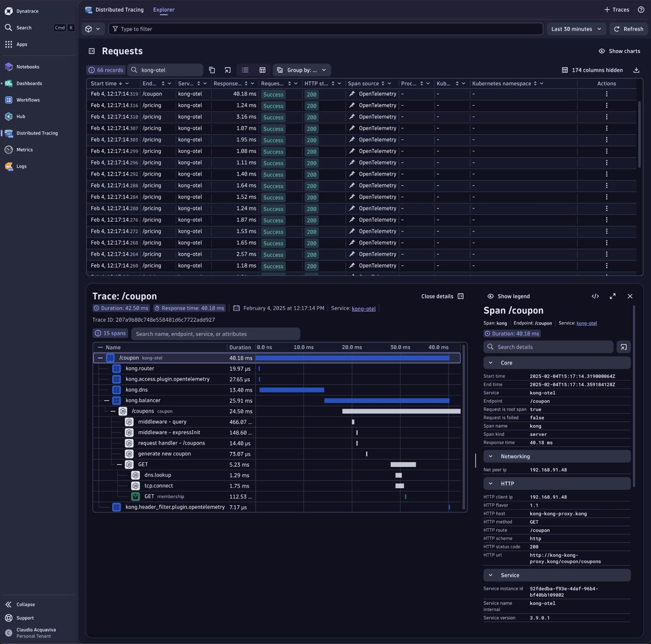Switch to the Explorer tab

[164, 10]
